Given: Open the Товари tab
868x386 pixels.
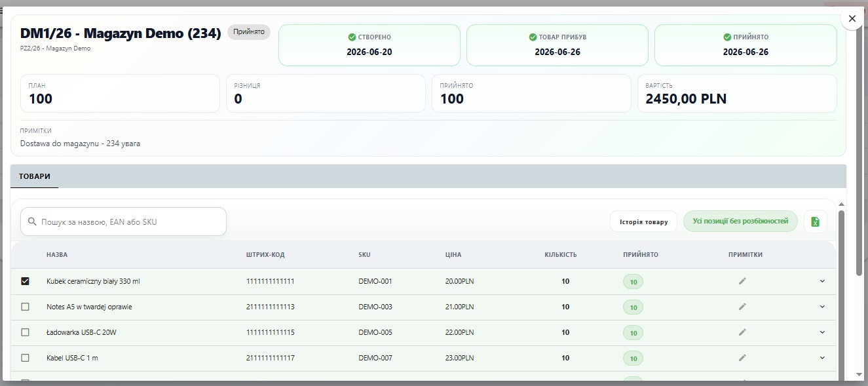Looking at the screenshot, I should pos(35,176).
